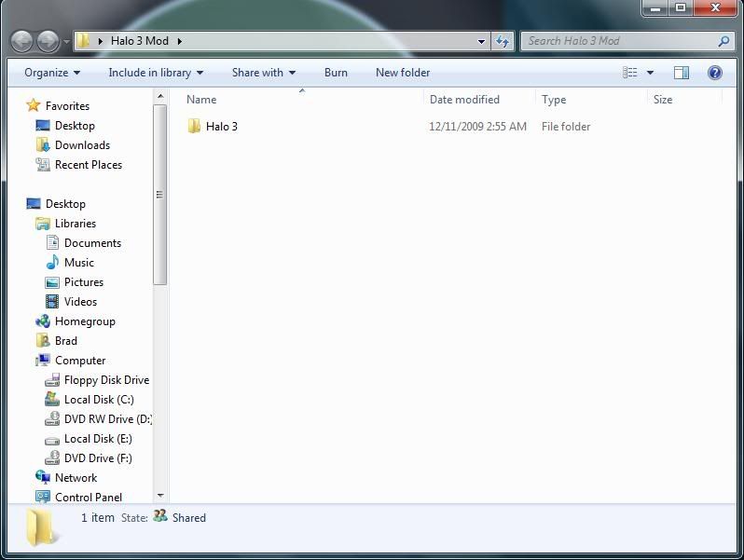Select the Halo 3 folder name
The height and width of the screenshot is (560, 744).
coord(222,127)
